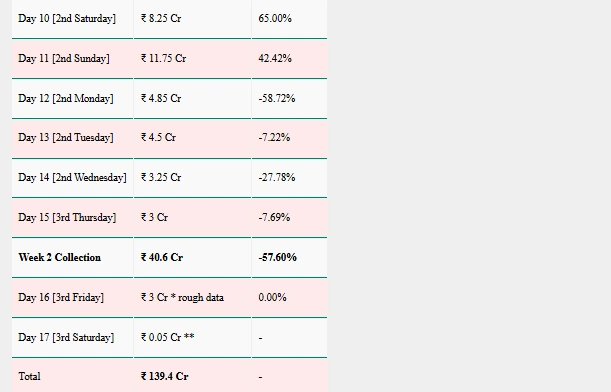Click the Day 14 [2nd Wednesday] label
611x392 pixels.
(x=72, y=178)
